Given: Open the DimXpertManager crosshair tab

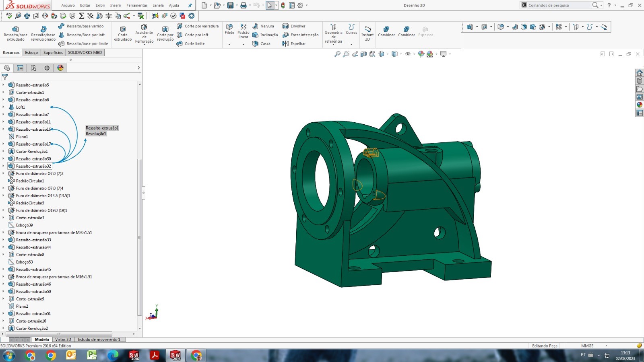Looking at the screenshot, I should coord(47,68).
